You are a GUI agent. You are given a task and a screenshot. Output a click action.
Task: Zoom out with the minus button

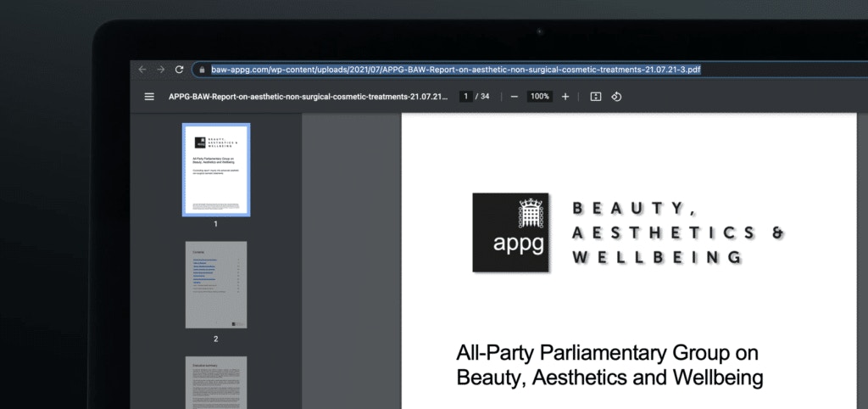tap(514, 97)
